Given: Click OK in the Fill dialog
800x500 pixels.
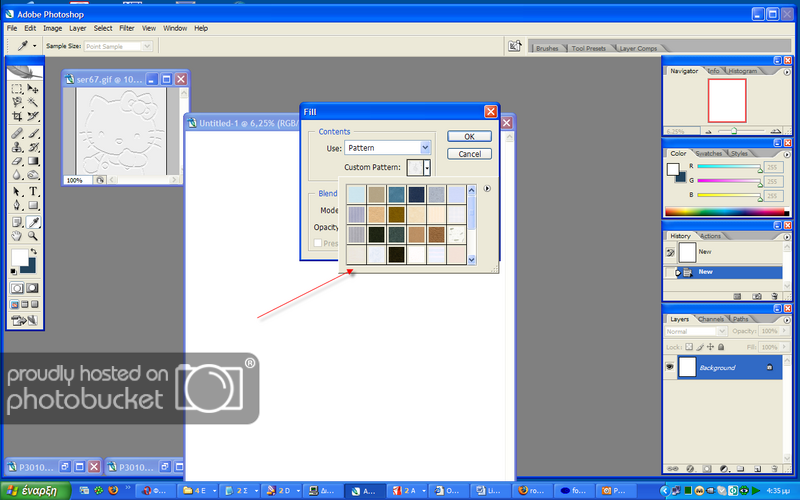Looking at the screenshot, I should click(x=468, y=136).
